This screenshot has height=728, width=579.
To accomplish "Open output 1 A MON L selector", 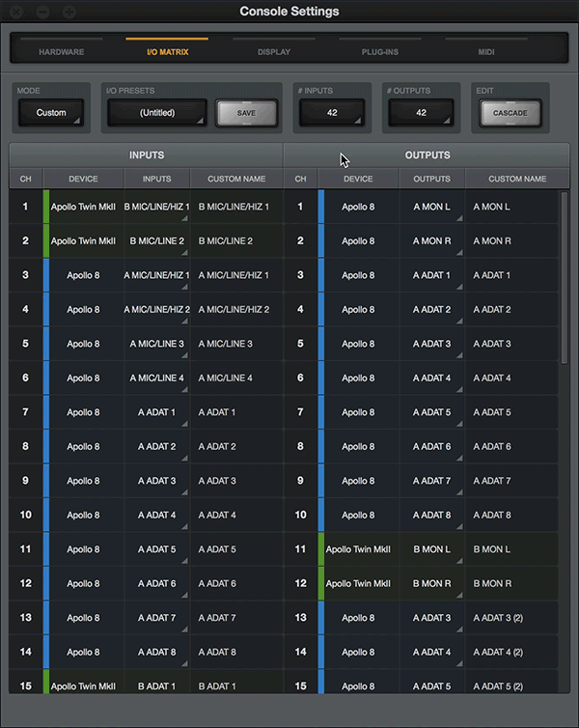I will pos(432,207).
